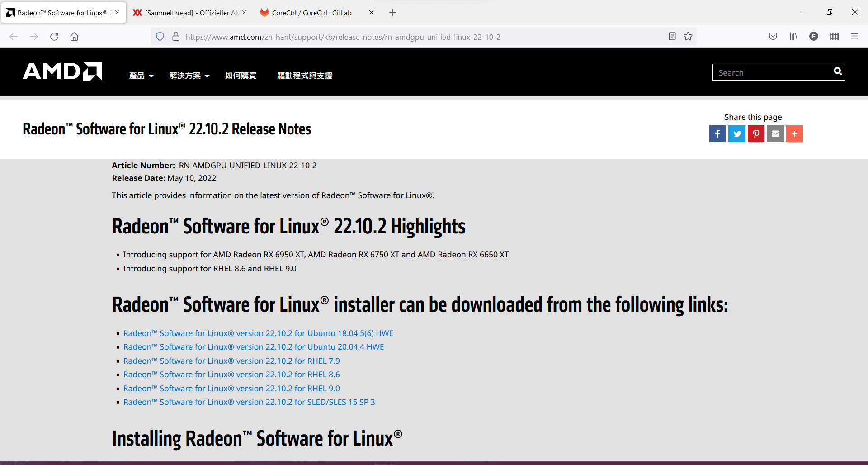Bookmark this page with star

(688, 37)
